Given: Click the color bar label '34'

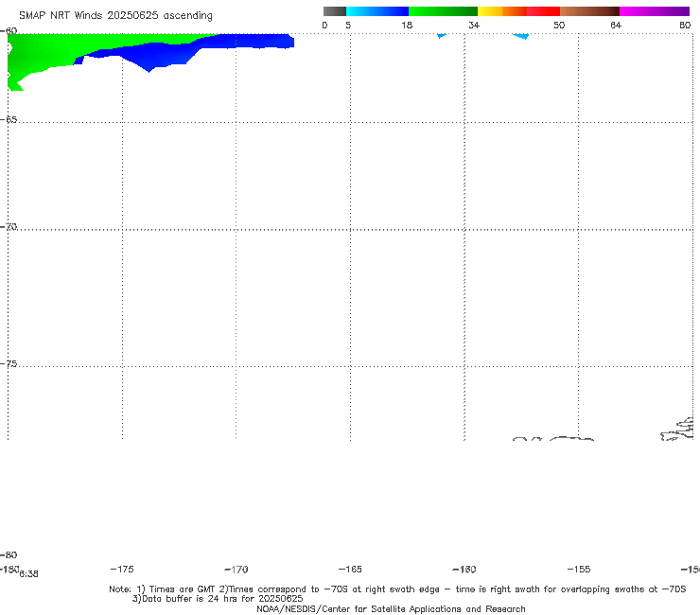Looking at the screenshot, I should 474,25.
